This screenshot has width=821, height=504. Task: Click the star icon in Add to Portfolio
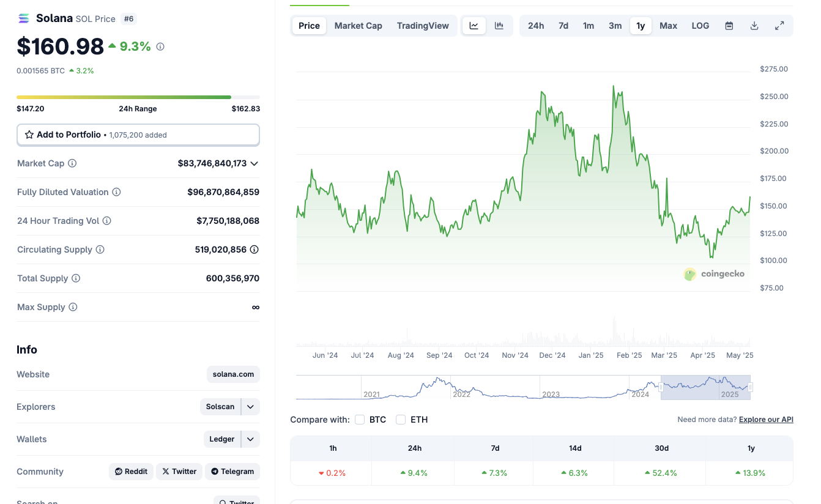click(29, 135)
